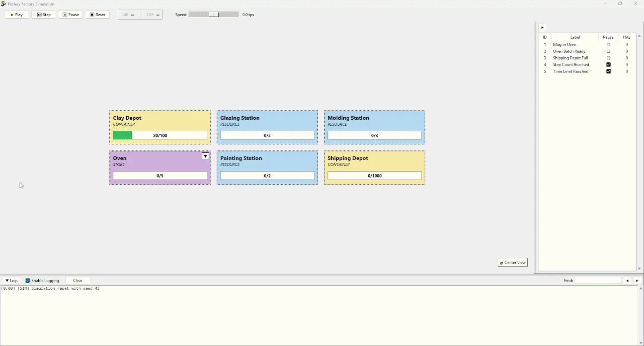Screen dimensions: 644x346
Task: Pause the simulation
Action: pos(70,15)
